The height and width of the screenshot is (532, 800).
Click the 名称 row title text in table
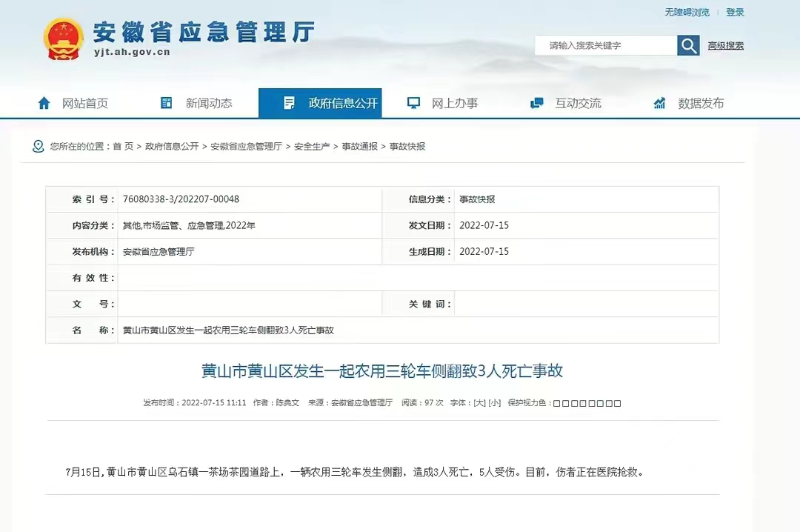(x=229, y=330)
